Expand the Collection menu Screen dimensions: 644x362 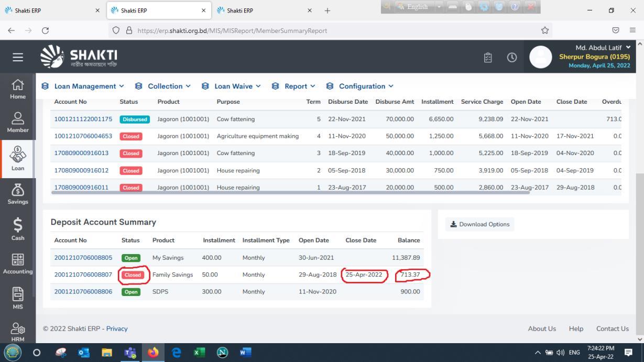click(162, 86)
